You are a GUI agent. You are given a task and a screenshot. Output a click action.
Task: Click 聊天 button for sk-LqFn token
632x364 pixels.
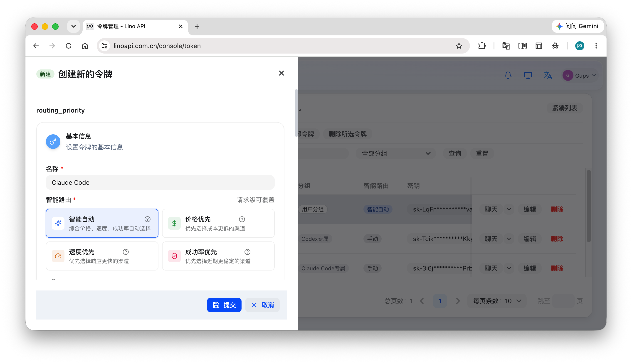coord(491,209)
